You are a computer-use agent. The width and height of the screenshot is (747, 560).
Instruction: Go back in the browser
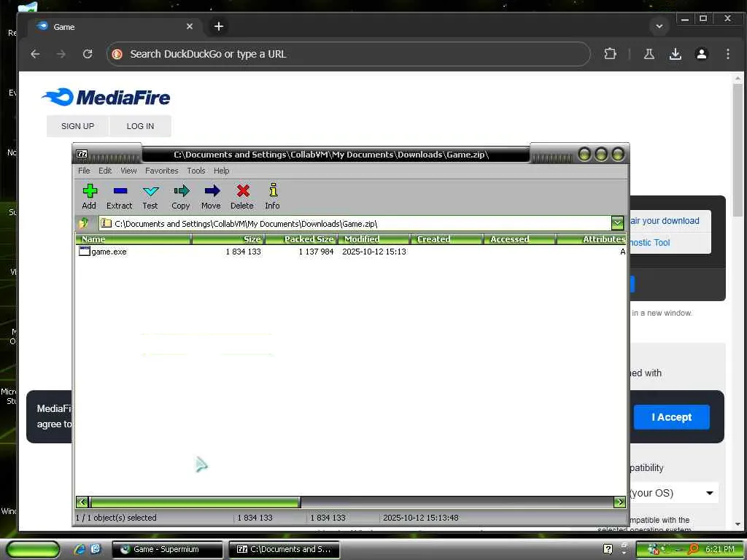(35, 54)
